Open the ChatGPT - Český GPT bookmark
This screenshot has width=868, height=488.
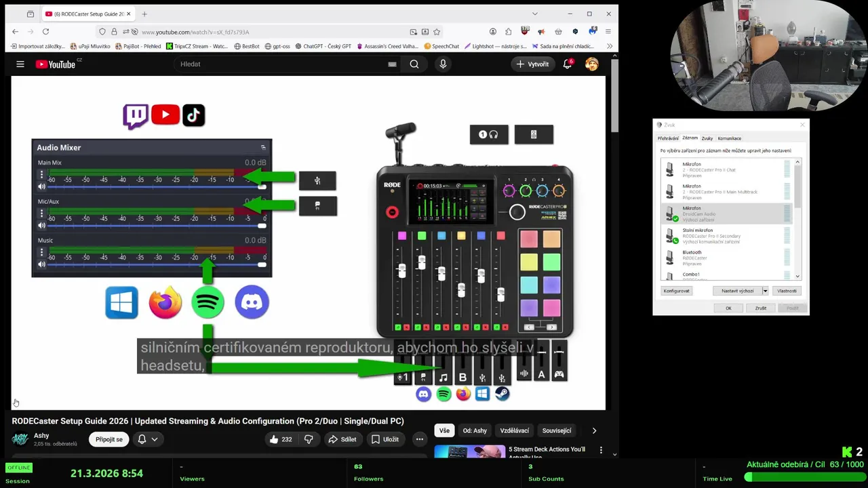[x=322, y=46]
